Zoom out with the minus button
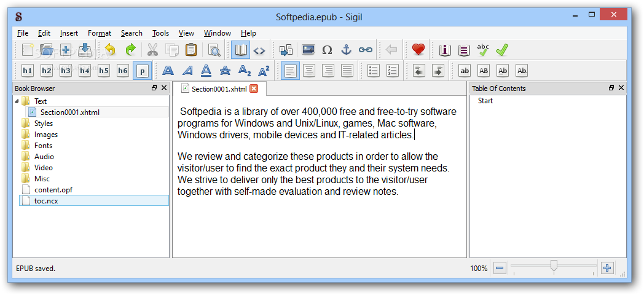 (500, 269)
